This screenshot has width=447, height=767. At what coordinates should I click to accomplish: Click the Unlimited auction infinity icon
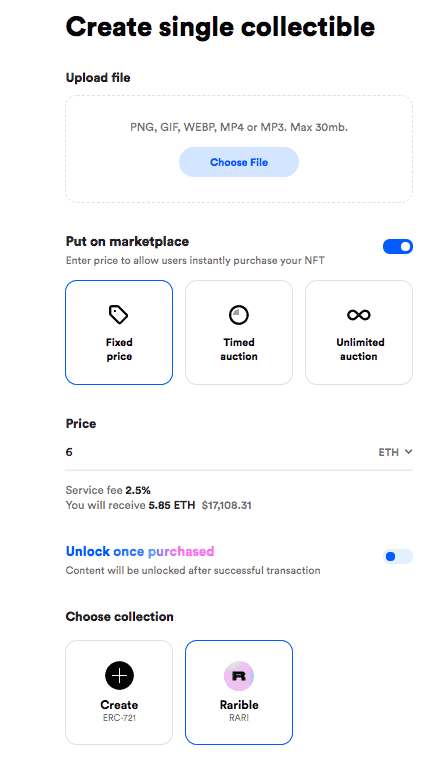pyautogui.click(x=359, y=315)
